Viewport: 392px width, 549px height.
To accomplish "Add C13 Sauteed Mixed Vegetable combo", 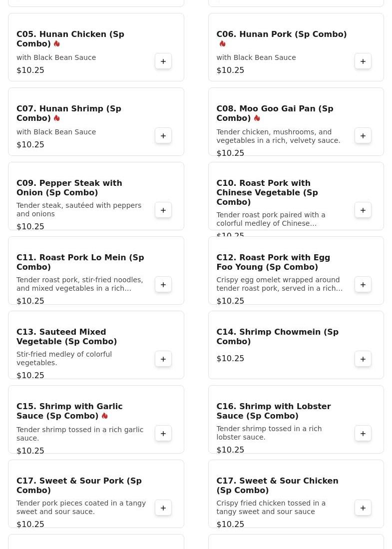I will tap(163, 359).
